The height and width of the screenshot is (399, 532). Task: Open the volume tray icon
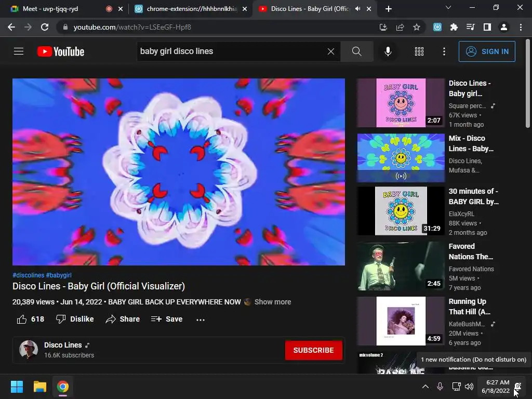[469, 387]
